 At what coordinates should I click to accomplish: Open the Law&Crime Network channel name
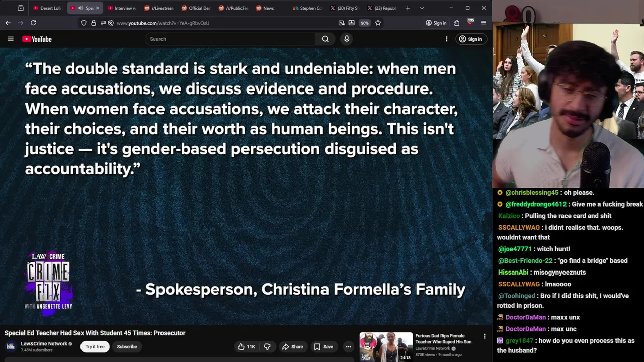click(x=44, y=344)
